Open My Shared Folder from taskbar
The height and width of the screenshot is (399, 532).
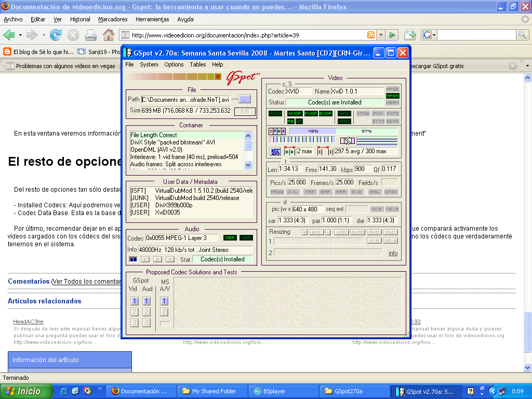point(212,391)
